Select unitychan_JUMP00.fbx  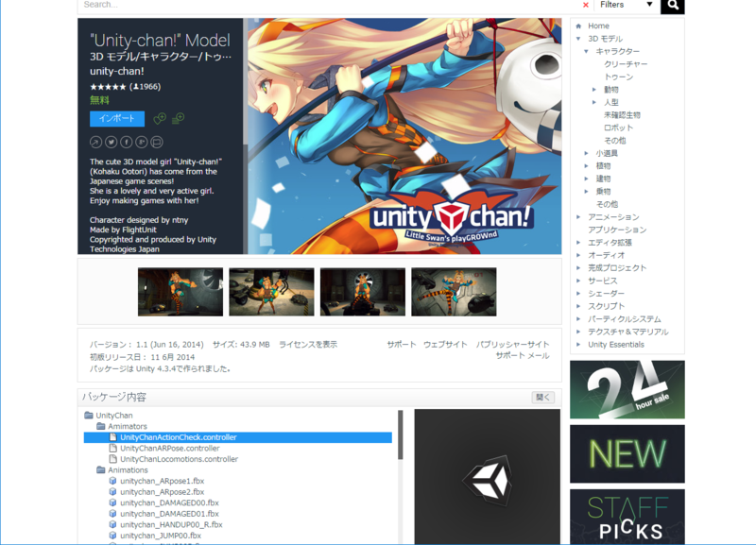[161, 536]
